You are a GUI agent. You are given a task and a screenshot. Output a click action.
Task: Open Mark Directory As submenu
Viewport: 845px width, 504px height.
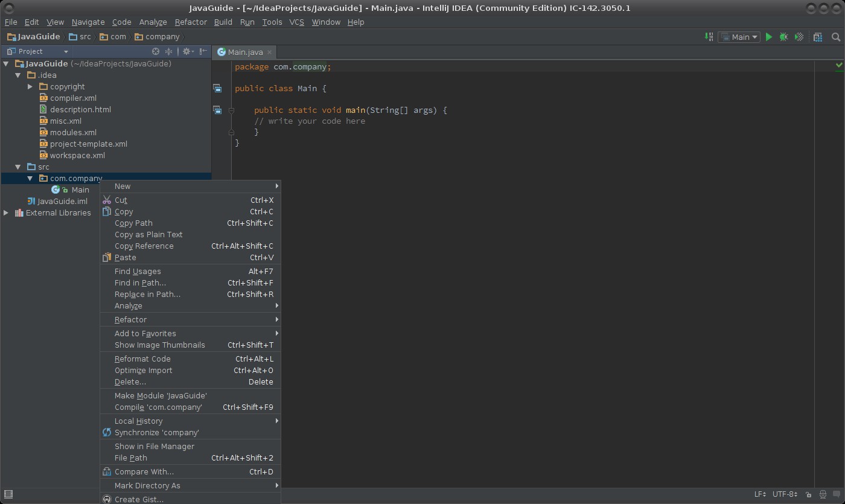(190, 485)
